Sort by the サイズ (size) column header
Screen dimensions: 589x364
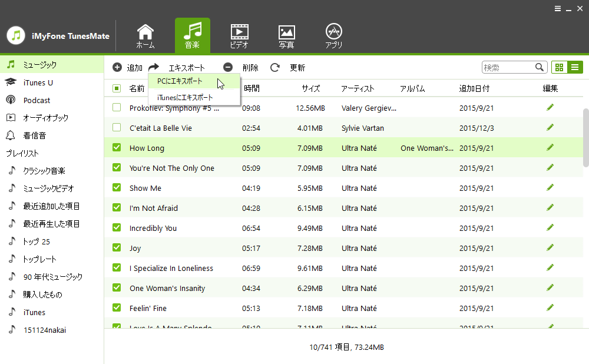click(310, 89)
